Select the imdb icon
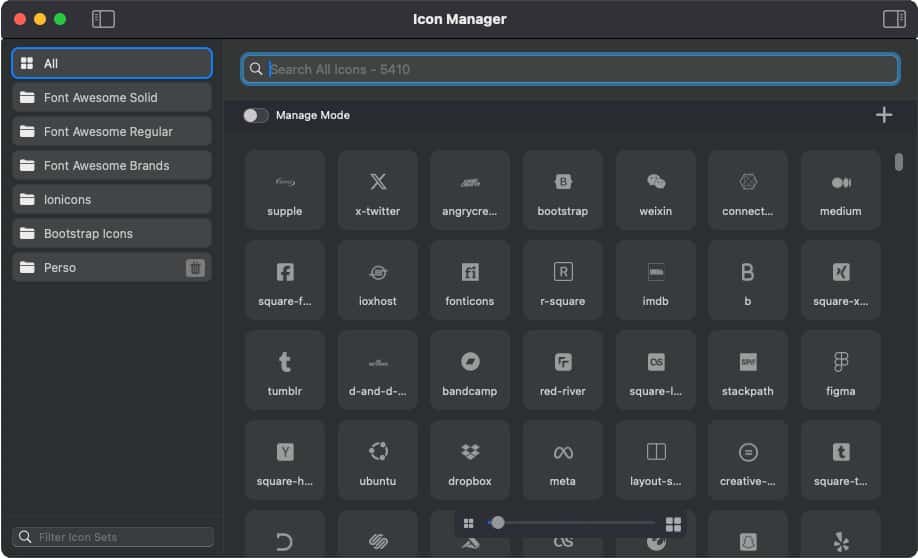Viewport: 918px width, 559px height. pyautogui.click(x=655, y=280)
